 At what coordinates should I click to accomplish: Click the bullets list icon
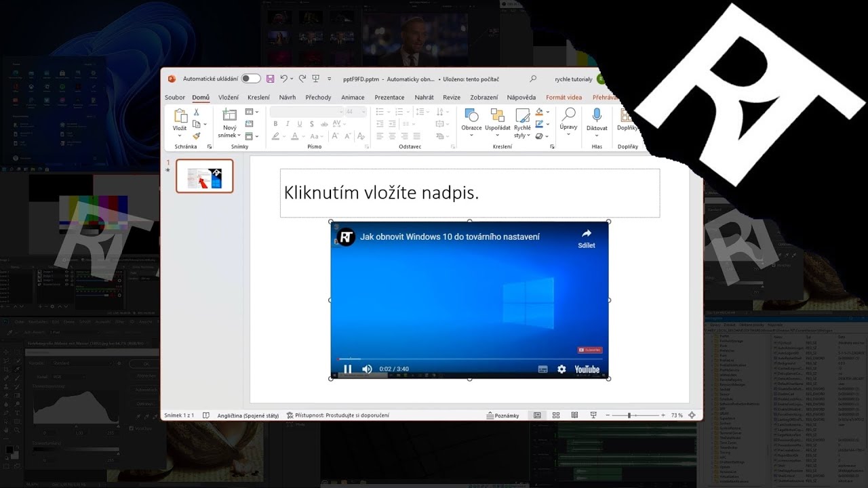pyautogui.click(x=380, y=112)
